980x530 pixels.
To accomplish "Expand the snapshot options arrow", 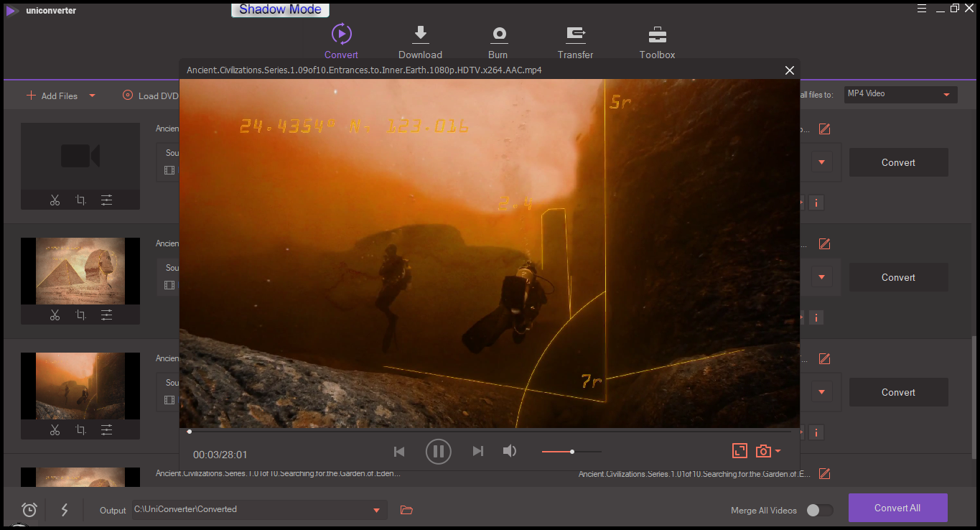I will click(x=778, y=452).
